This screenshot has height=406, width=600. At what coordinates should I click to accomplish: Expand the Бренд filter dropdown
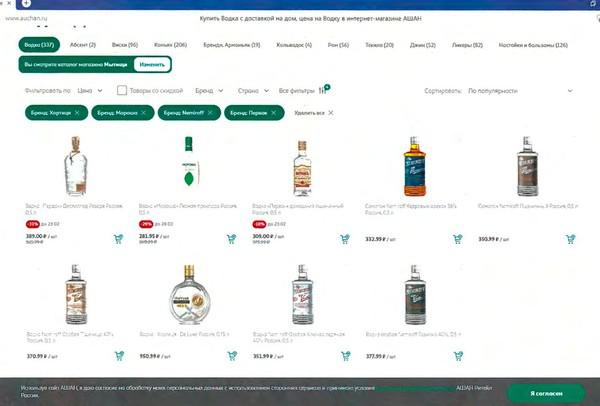point(209,91)
